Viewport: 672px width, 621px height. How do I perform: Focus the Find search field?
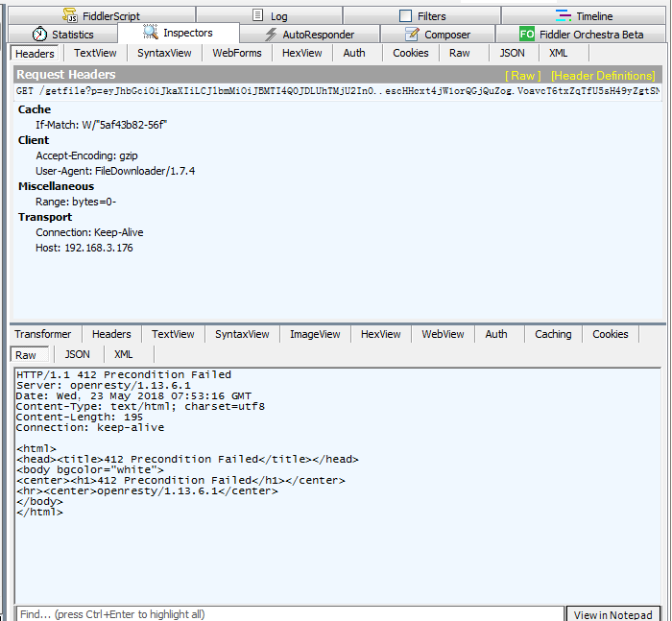tap(290, 614)
